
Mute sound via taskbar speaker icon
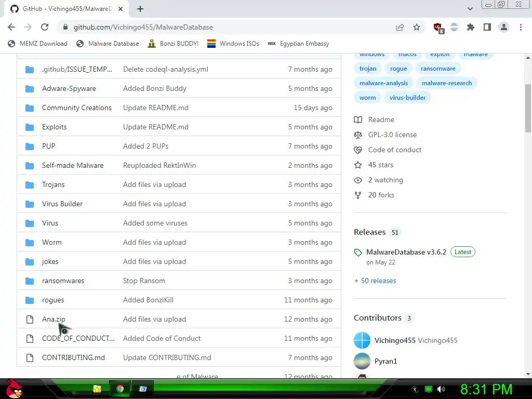point(441,389)
